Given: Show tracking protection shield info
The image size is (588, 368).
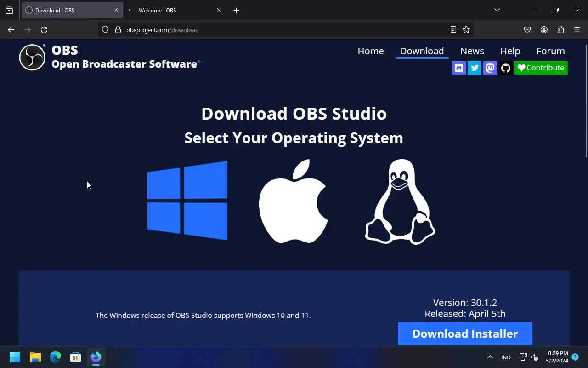Looking at the screenshot, I should point(105,30).
